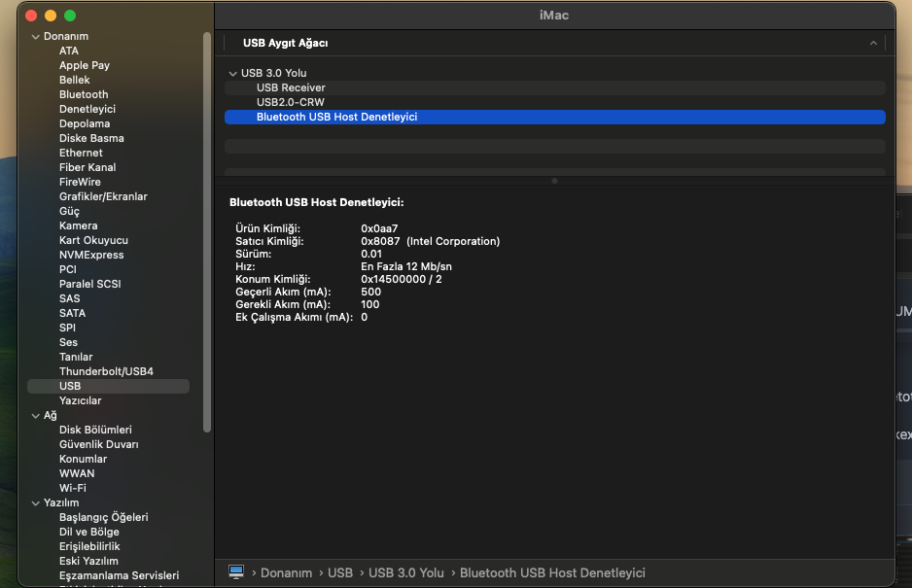Collapse the Ağ section in sidebar
Image resolution: width=912 pixels, height=588 pixels.
tap(35, 415)
